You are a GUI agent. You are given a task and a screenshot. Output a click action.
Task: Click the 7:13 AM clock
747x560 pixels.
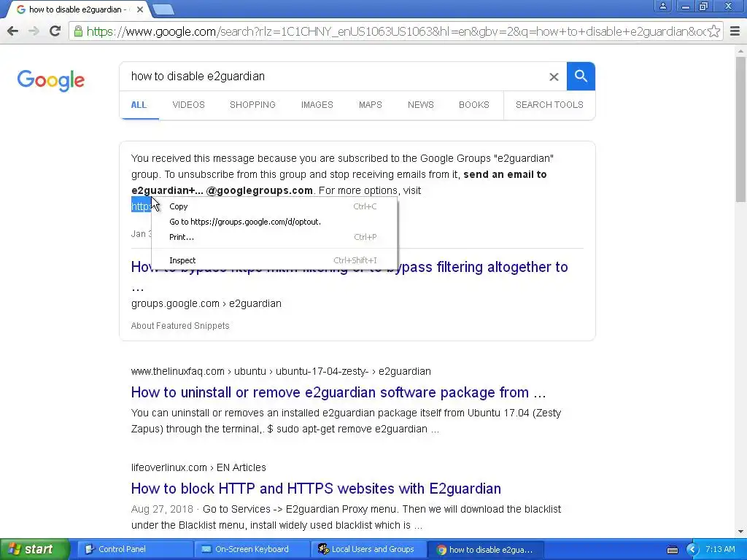click(720, 549)
